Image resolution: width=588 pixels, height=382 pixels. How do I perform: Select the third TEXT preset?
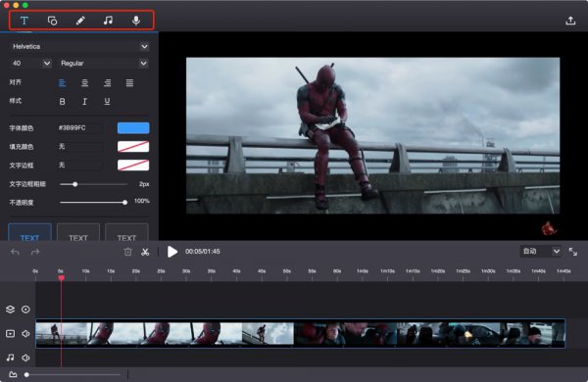pos(126,232)
